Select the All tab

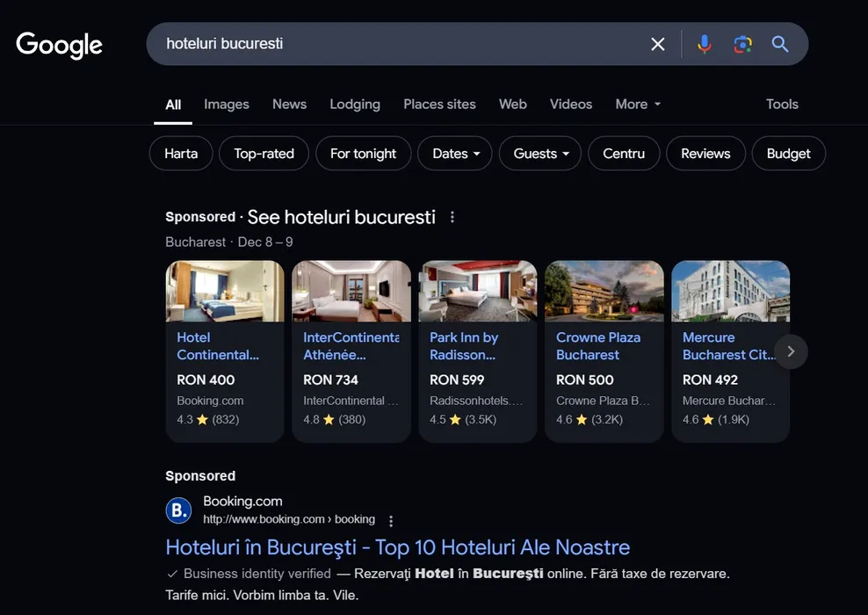173,105
